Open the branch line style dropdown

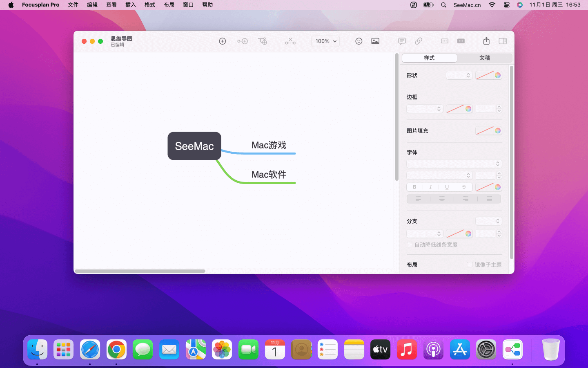(425, 233)
